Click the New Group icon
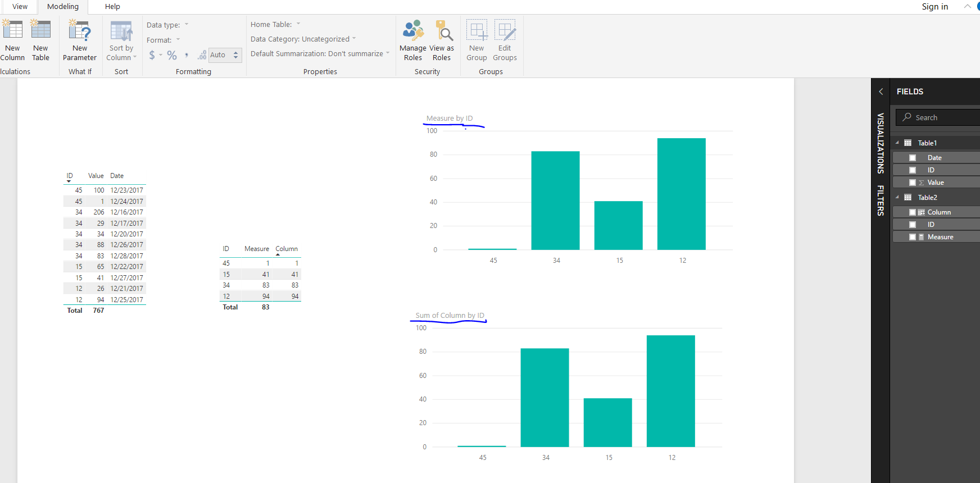 point(477,30)
